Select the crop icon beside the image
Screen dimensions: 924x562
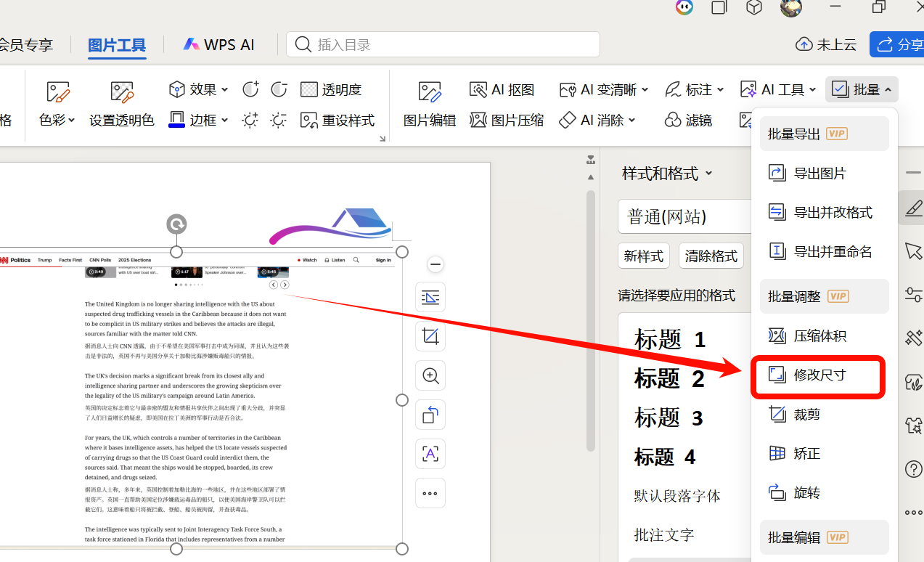click(x=430, y=336)
